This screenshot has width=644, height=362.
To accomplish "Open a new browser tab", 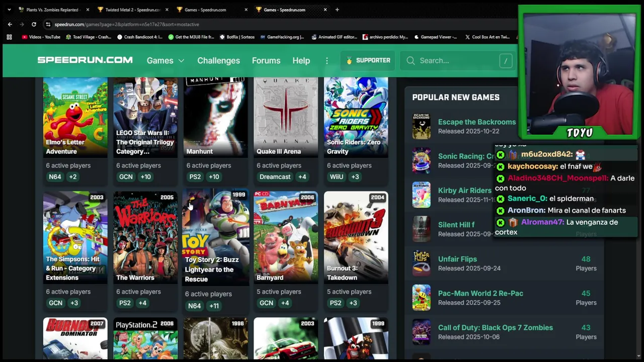I will coord(337,10).
